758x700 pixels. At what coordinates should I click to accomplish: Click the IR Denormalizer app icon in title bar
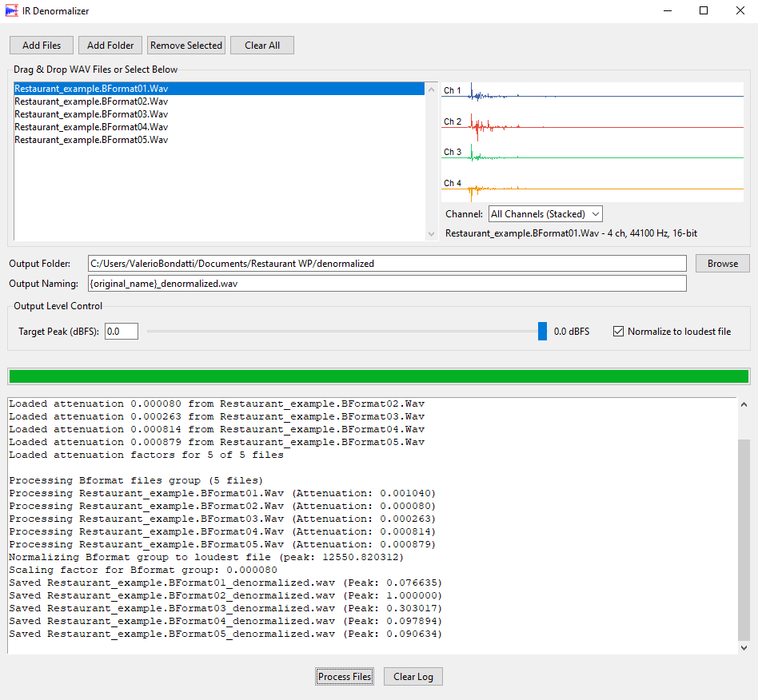[x=12, y=11]
